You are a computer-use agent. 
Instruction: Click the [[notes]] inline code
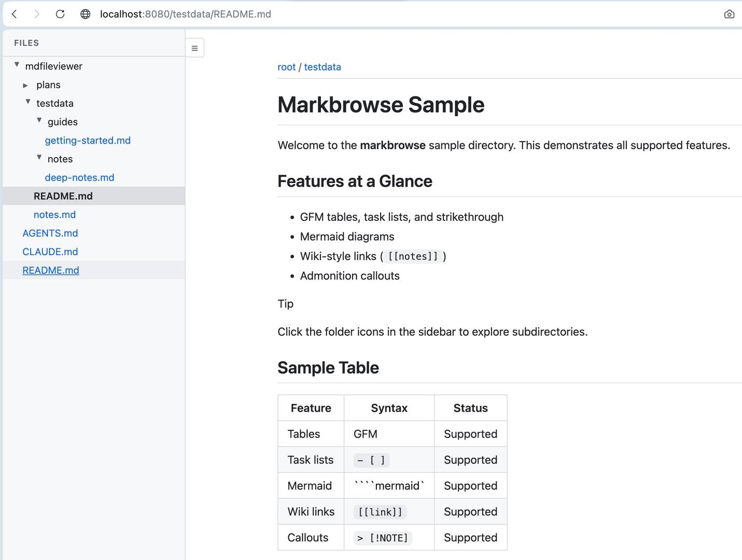413,256
